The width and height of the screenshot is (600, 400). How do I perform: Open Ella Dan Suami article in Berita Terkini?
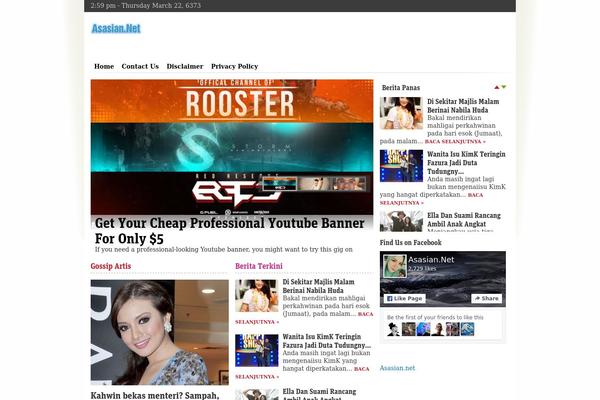pyautogui.click(x=319, y=394)
